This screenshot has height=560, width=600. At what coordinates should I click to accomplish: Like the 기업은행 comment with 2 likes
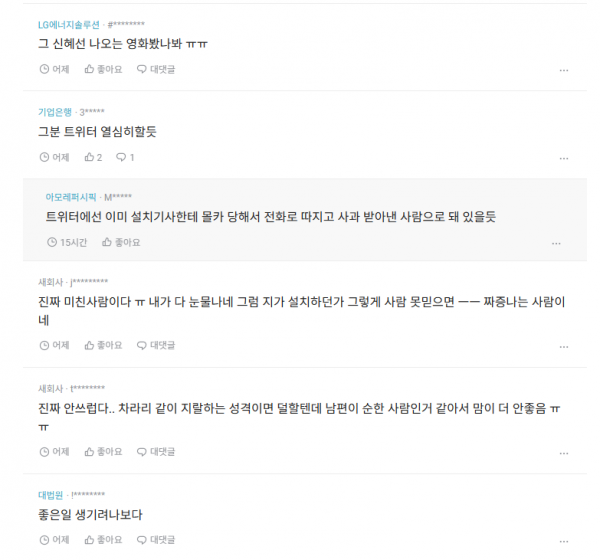pos(93,157)
